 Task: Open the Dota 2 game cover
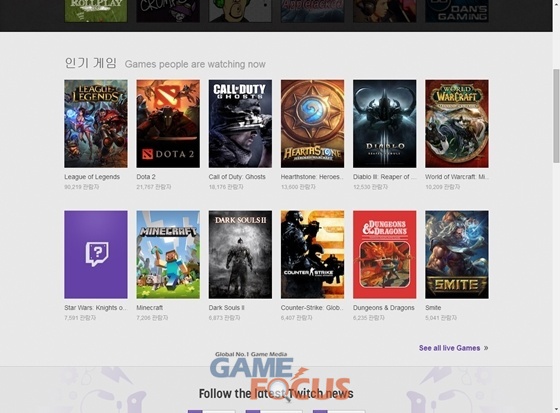168,124
